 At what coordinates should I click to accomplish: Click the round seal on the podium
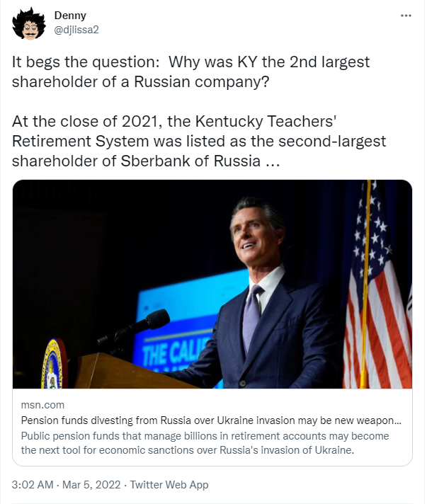coord(53,364)
